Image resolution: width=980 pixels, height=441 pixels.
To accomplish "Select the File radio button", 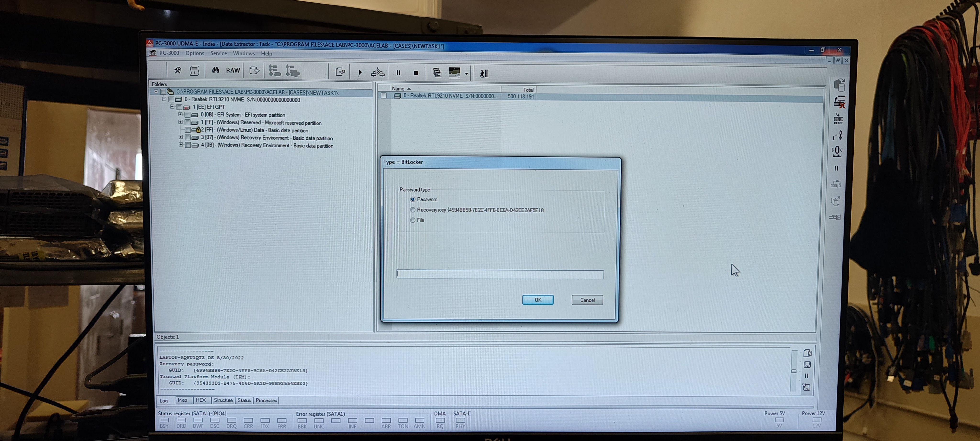I will (x=413, y=220).
